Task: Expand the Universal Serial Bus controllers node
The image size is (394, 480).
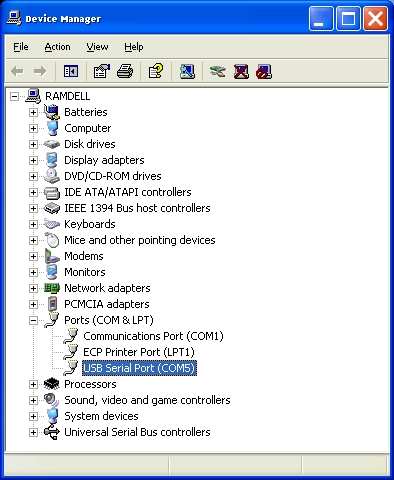Action: [33, 432]
